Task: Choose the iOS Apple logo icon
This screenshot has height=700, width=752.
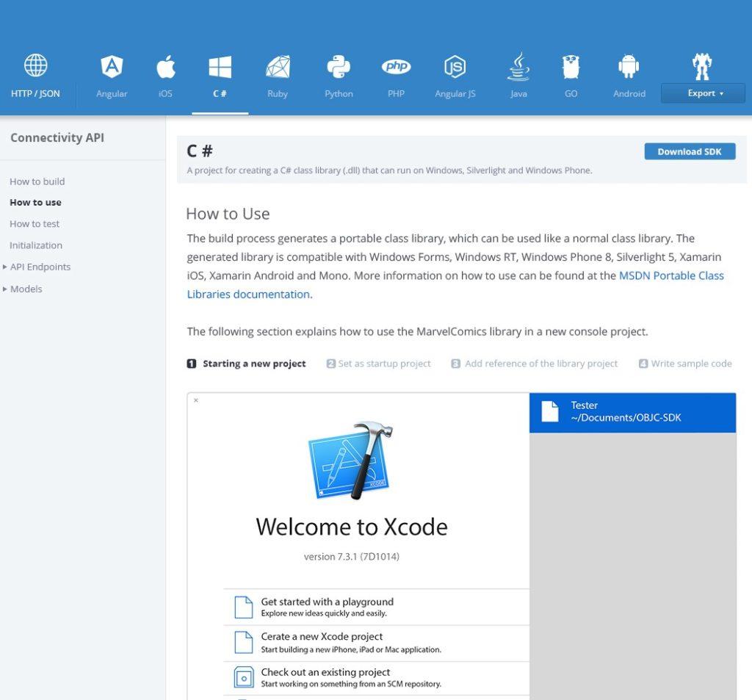Action: pos(166,66)
